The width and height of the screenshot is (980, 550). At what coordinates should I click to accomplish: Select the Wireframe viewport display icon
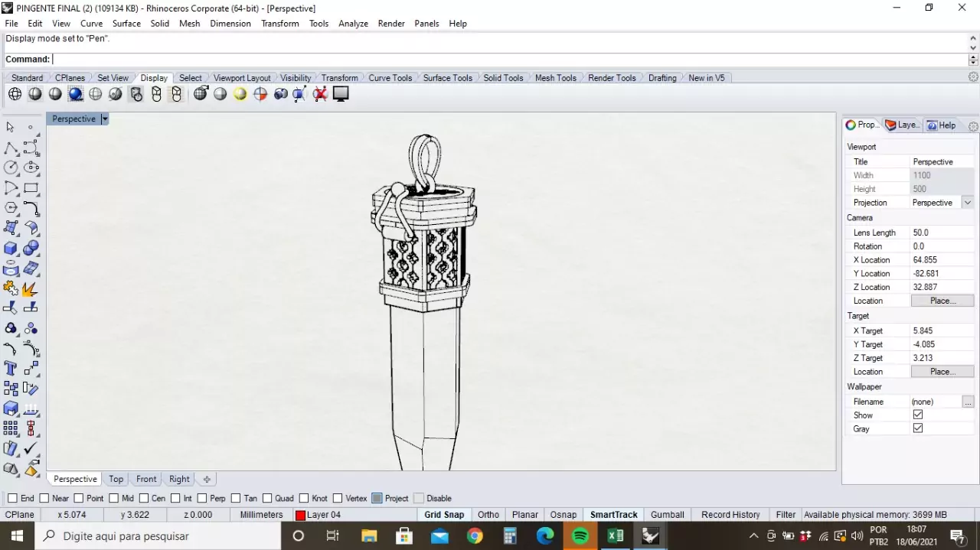(x=15, y=94)
